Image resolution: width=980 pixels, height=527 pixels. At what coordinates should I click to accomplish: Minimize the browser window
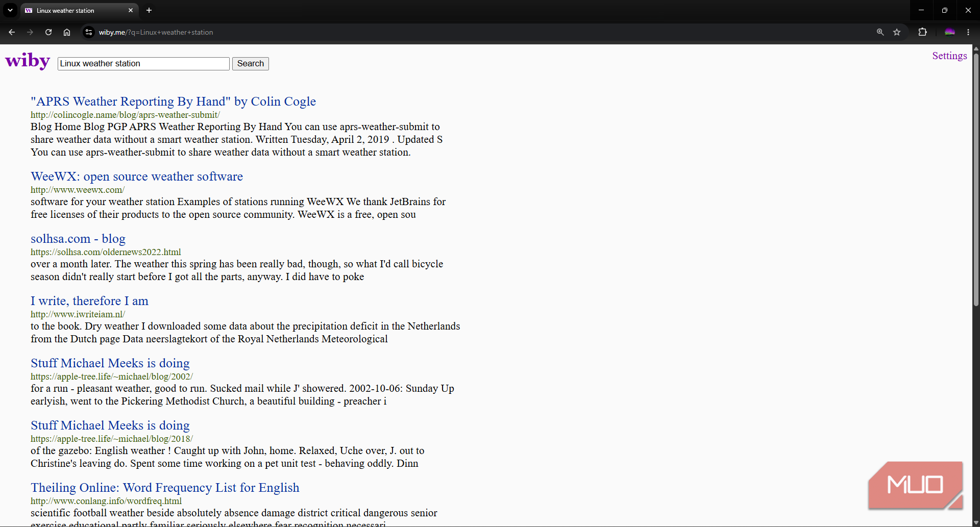click(921, 10)
